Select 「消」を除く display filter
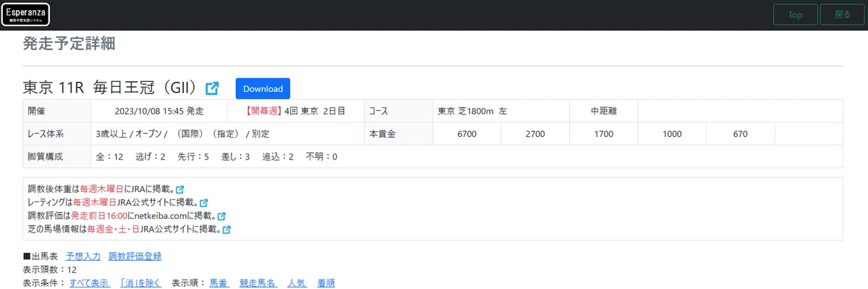This screenshot has height=289, width=868. (140, 283)
